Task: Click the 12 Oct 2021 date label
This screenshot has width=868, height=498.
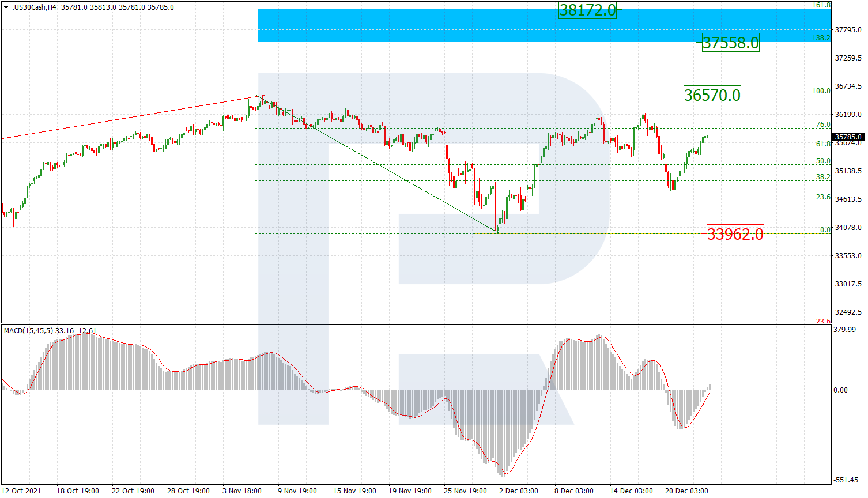Action: [x=21, y=491]
